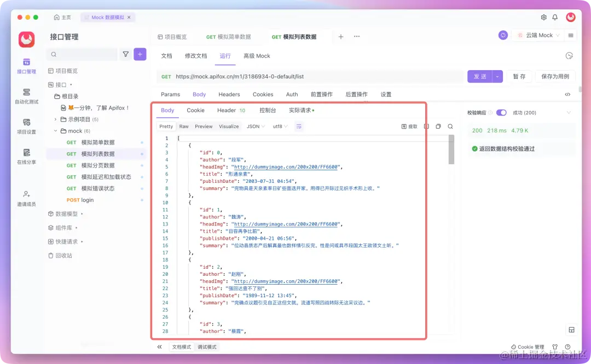Collapse the sidebar with the double-chevron icon

point(159,346)
